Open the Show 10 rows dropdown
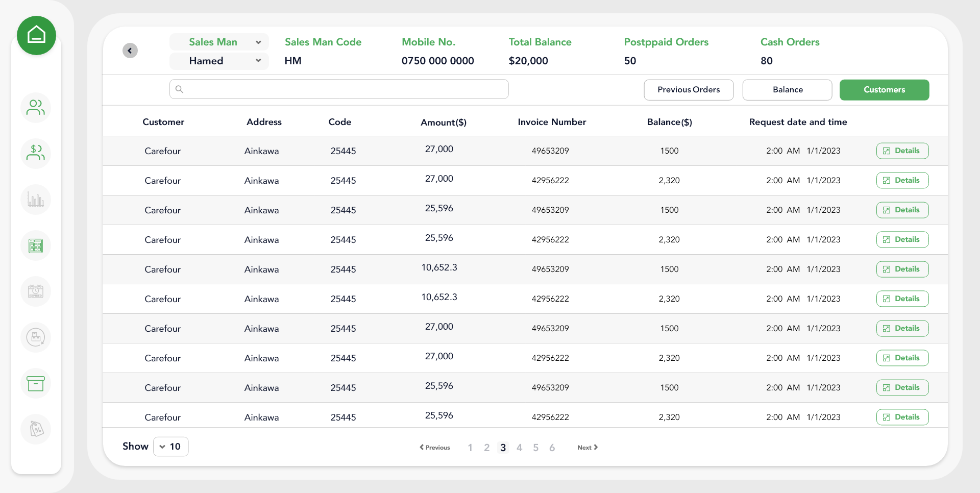980x493 pixels. pos(170,447)
